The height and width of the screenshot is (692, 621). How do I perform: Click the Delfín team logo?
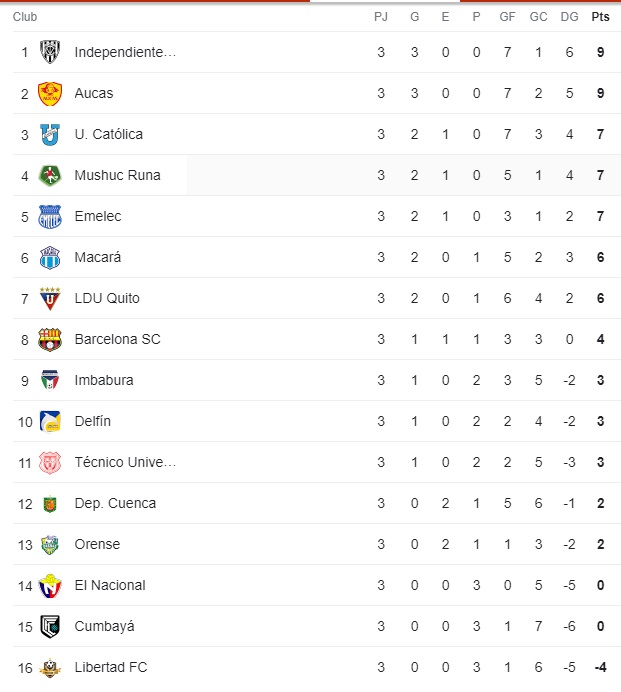pos(50,421)
